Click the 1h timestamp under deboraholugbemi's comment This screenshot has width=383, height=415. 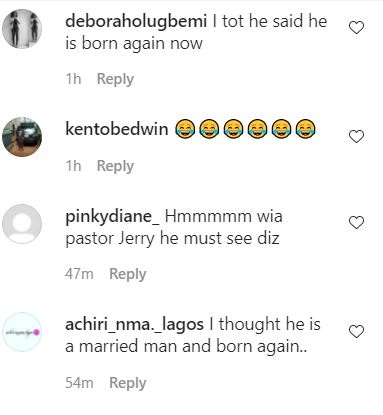tap(73, 79)
